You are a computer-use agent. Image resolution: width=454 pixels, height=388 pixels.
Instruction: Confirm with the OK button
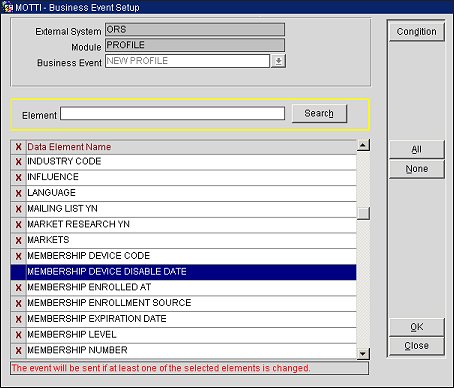pyautogui.click(x=417, y=327)
